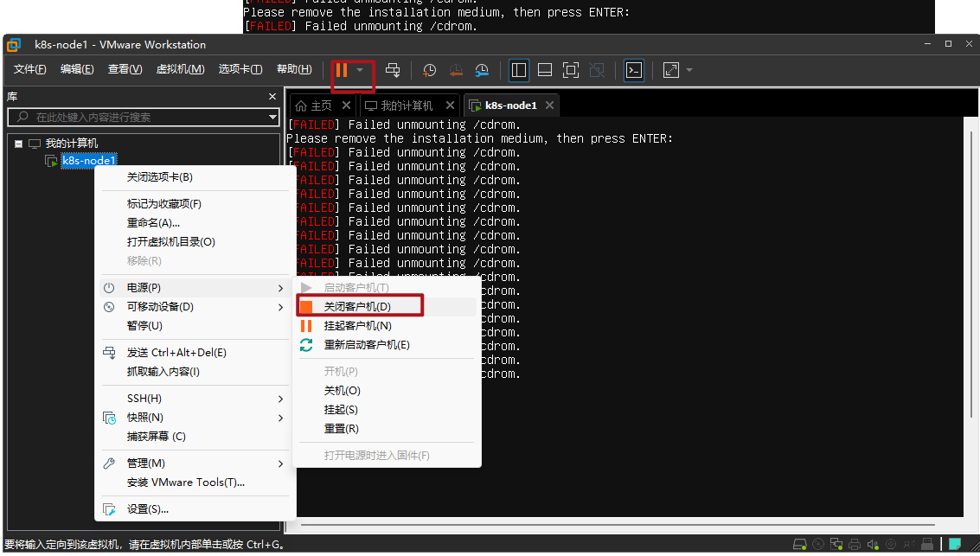This screenshot has height=556, width=980.
Task: Click the revert to snapshot toolbar icon
Action: [x=456, y=70]
